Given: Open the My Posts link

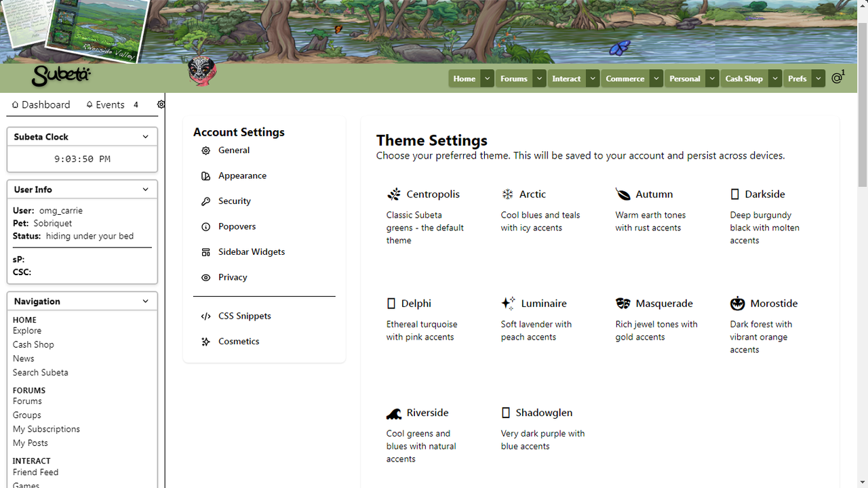Looking at the screenshot, I should (x=31, y=443).
